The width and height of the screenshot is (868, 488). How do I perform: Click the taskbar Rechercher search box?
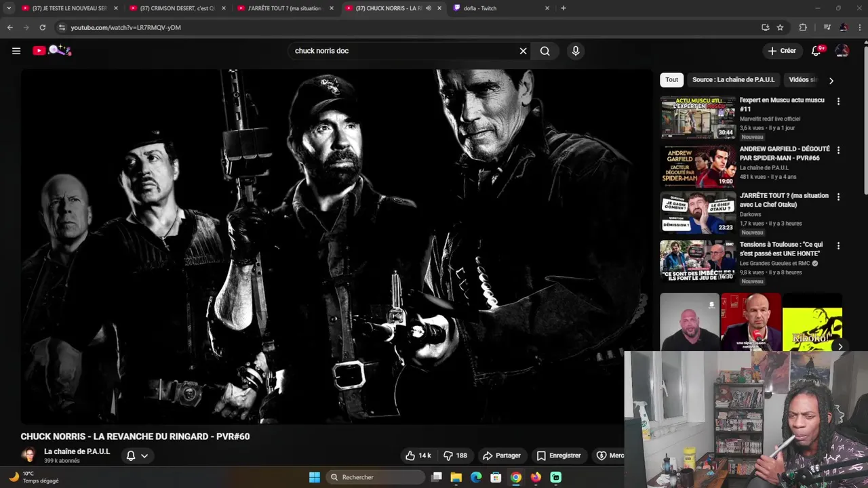click(x=376, y=477)
